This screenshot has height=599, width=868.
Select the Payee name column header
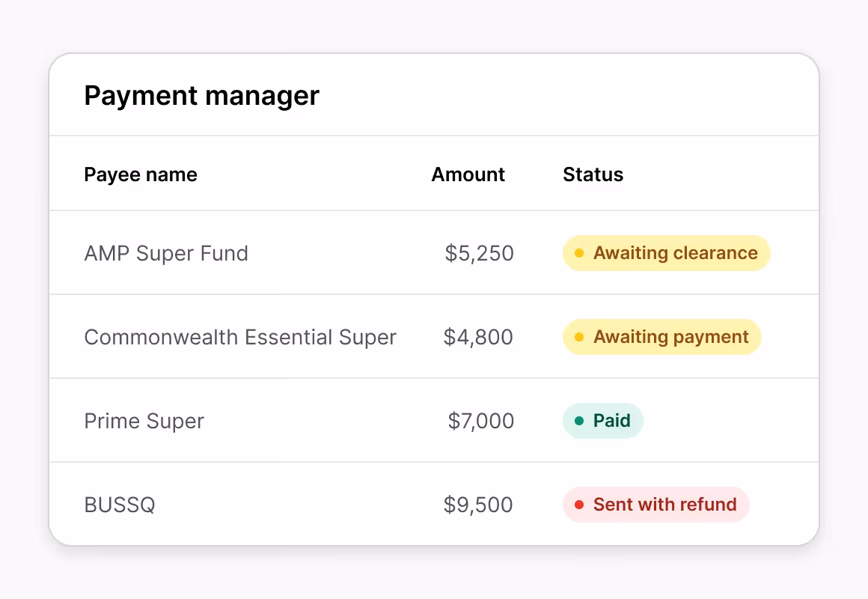pos(141,174)
